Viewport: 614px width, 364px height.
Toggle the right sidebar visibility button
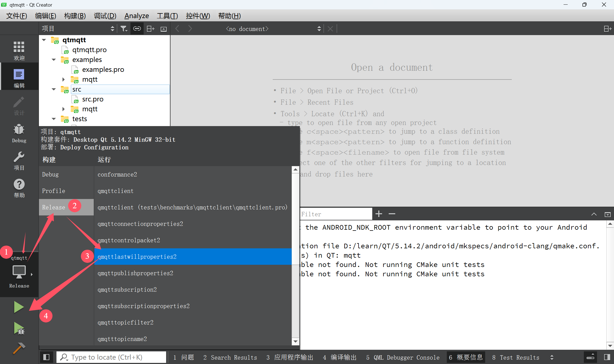coord(607,357)
